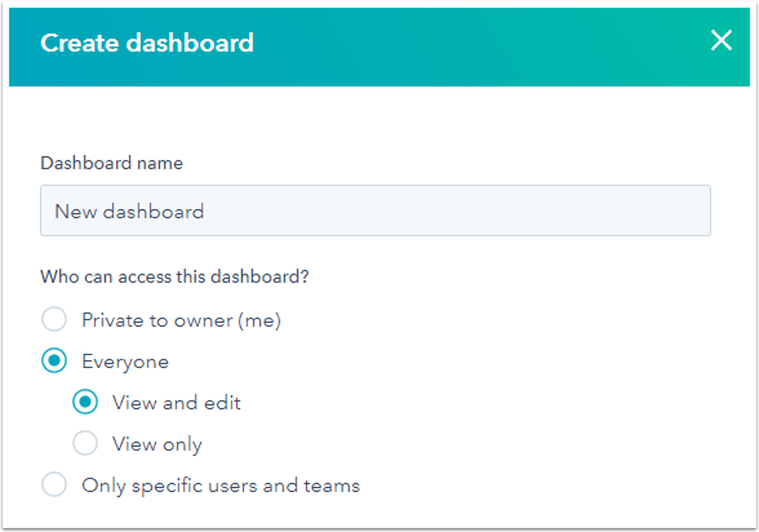Image resolution: width=759 pixels, height=532 pixels.
Task: Click the "New dashboard" text inside the field
Action: 129,212
